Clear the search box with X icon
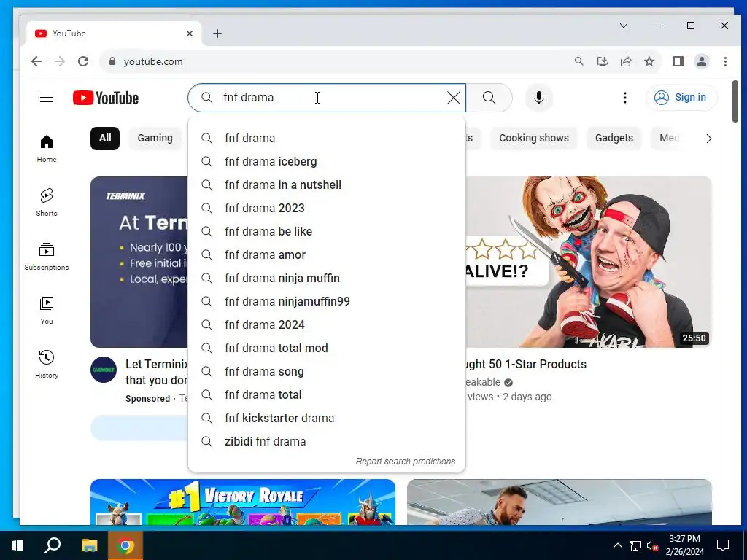Screen dimensions: 747x560 [x=454, y=98]
